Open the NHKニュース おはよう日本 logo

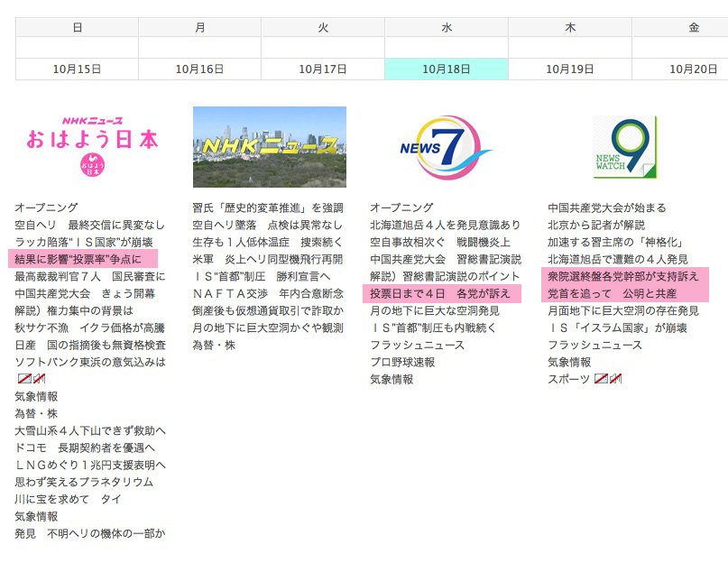(x=92, y=146)
